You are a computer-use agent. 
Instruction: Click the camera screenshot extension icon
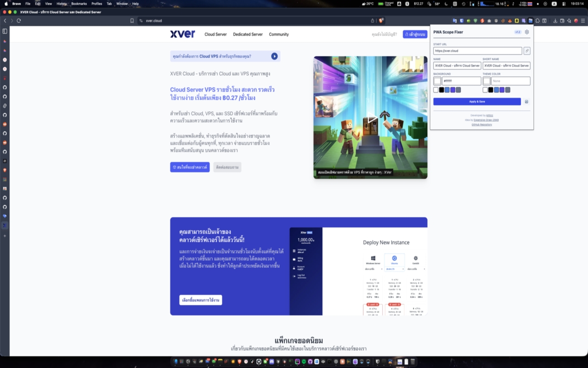tap(489, 21)
